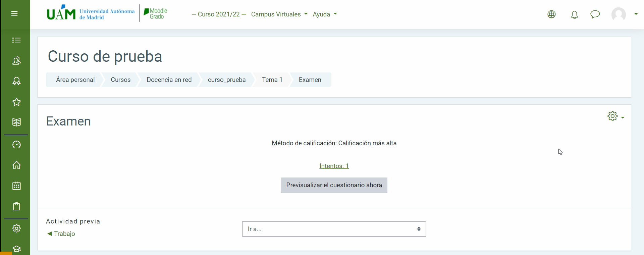Open the quiz settings gear menu

pyautogui.click(x=615, y=116)
